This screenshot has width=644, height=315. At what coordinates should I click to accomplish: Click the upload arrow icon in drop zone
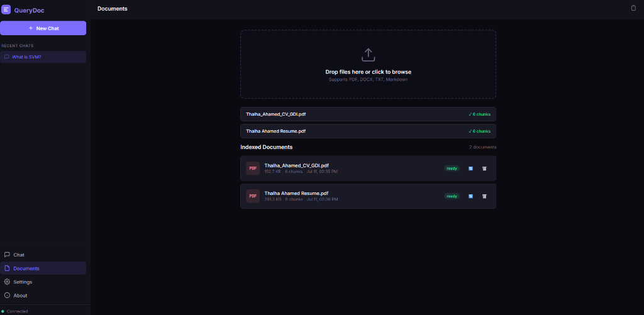(x=368, y=55)
